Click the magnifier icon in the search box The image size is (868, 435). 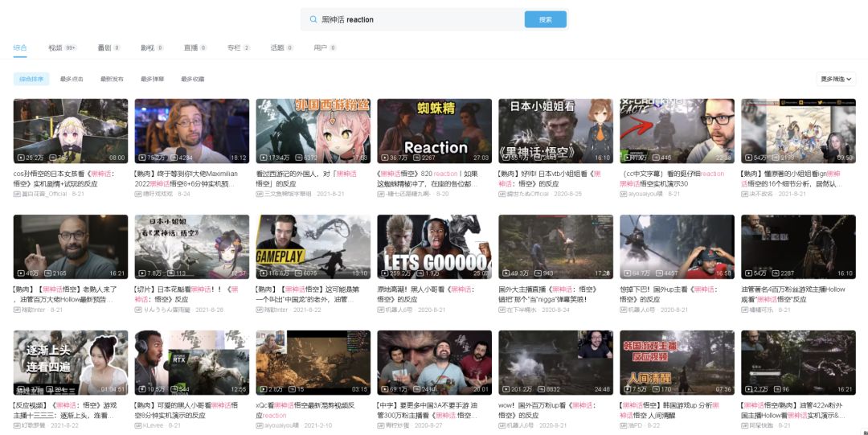click(313, 19)
